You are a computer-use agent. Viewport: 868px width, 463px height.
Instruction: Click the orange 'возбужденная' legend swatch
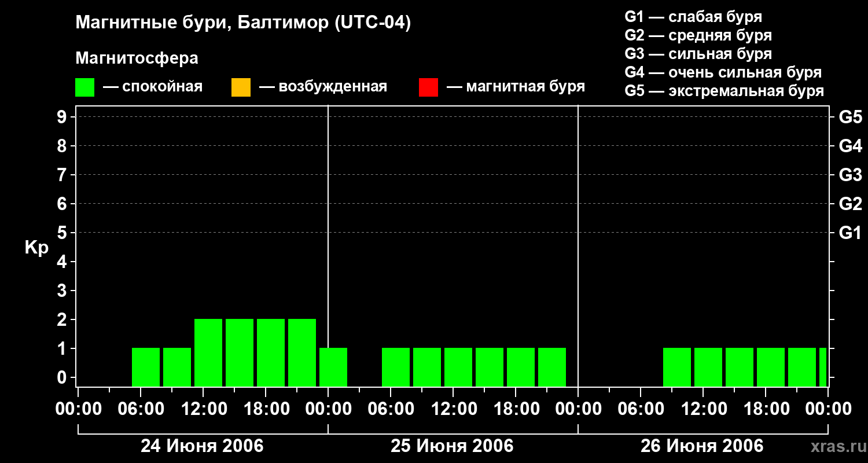[x=241, y=87]
